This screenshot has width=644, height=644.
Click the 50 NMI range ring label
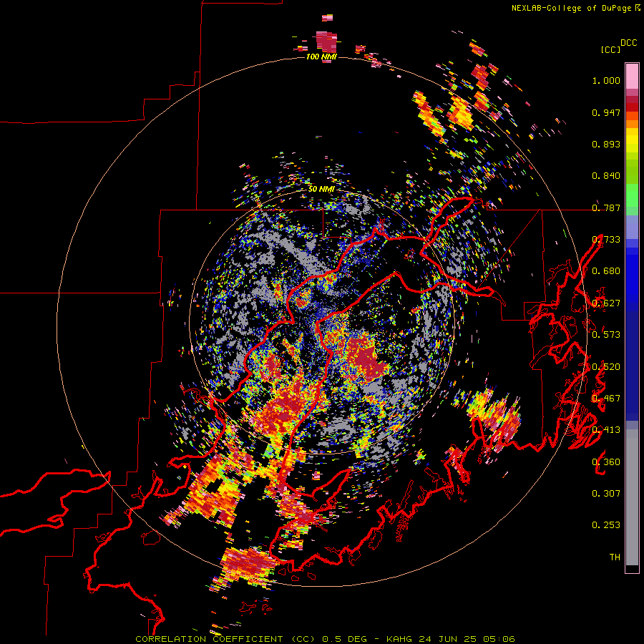pos(321,190)
